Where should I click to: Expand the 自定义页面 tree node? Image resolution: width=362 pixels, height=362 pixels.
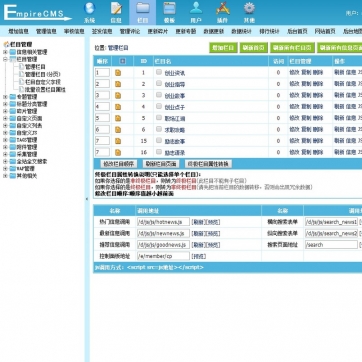pos(5,118)
